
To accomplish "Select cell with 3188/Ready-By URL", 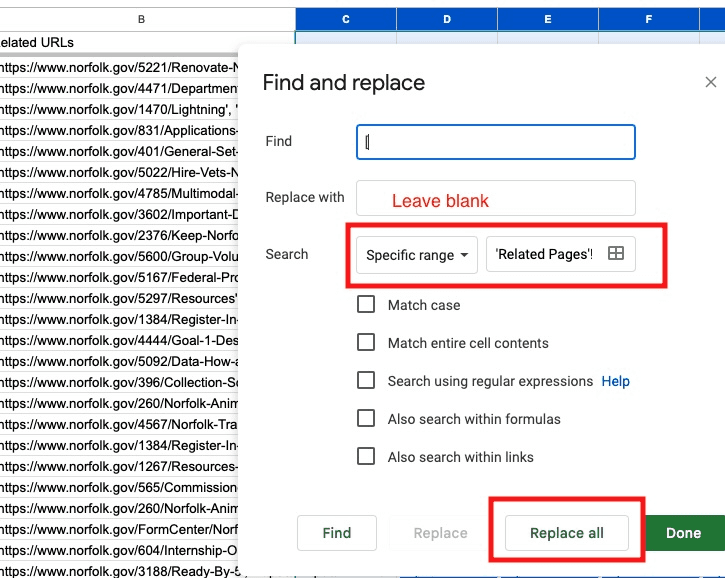I will coord(119,571).
